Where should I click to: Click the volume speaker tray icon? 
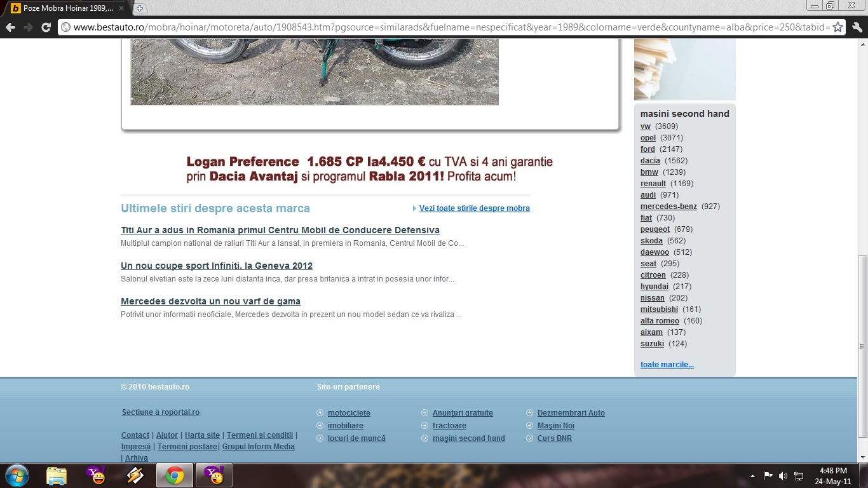click(x=783, y=476)
